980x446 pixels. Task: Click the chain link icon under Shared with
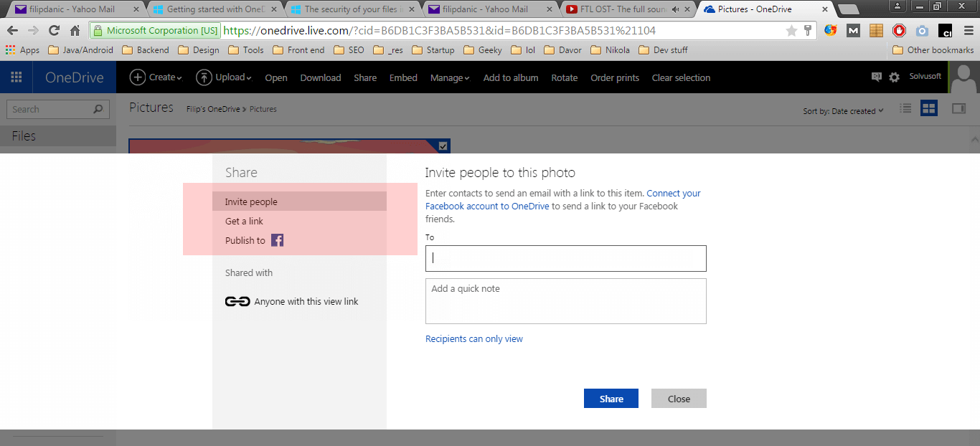(x=237, y=301)
